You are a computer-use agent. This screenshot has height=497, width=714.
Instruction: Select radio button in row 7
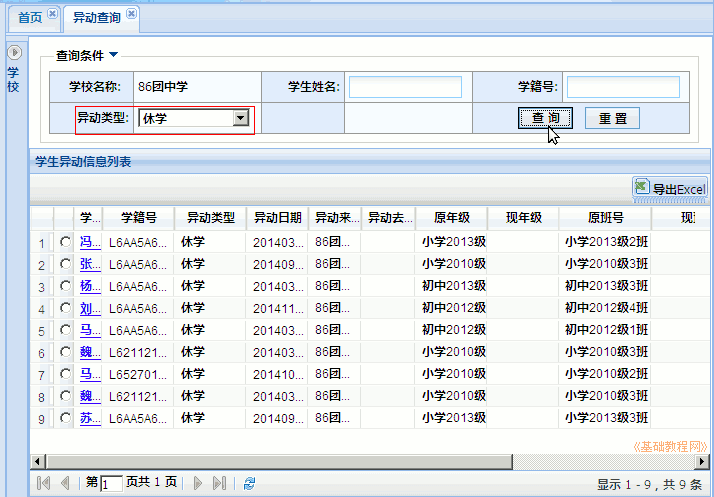(66, 374)
